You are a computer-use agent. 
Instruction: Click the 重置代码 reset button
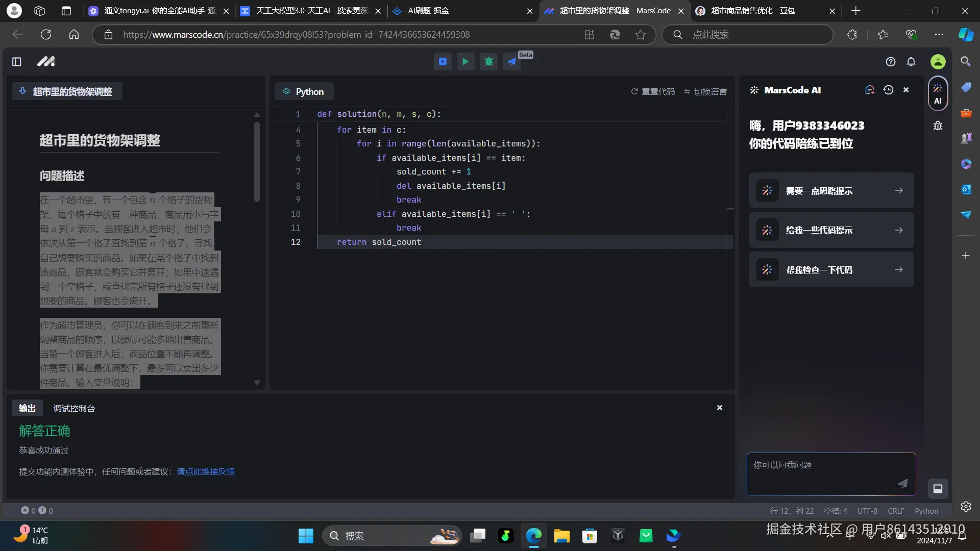(x=653, y=92)
